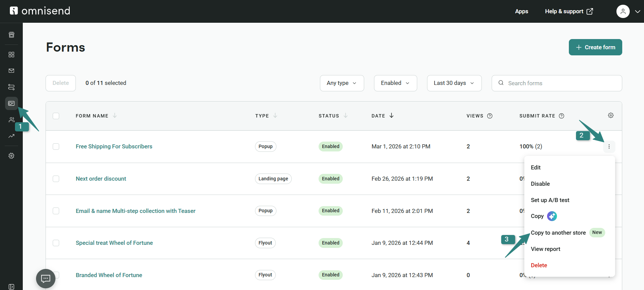This screenshot has width=644, height=290.
Task: Expand the Any type filter dropdown
Action: point(342,83)
